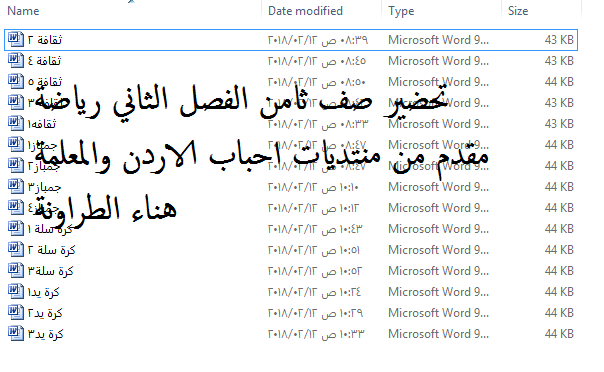Click the 43 KB size of ثقافة ٤
Image resolution: width=604 pixels, height=372 pixels.
[559, 61]
